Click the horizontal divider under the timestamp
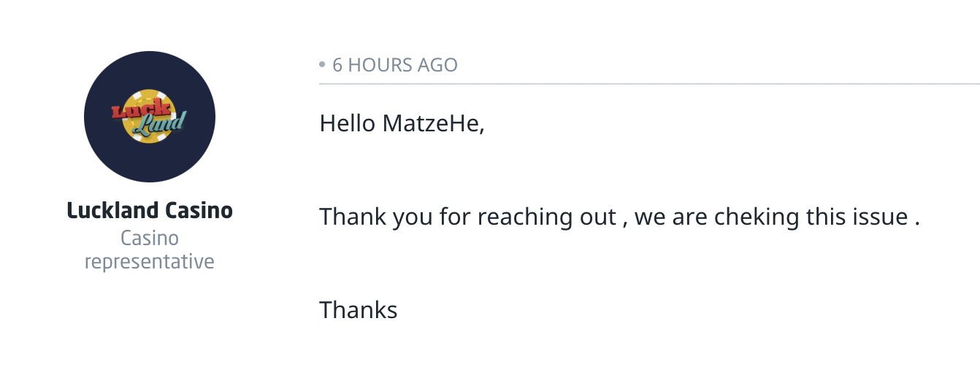 [x=648, y=84]
